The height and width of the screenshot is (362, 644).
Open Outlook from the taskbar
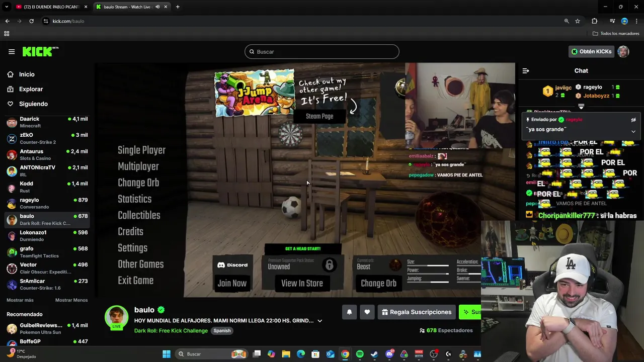330,354
